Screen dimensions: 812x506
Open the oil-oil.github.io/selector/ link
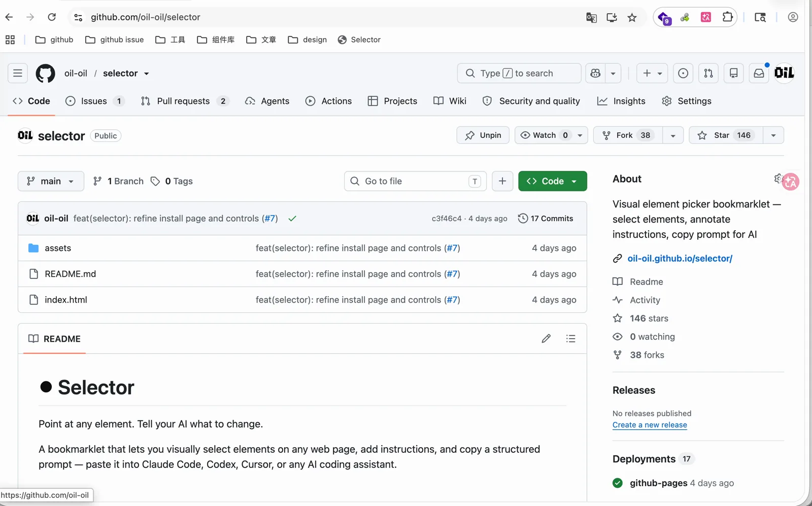tap(680, 259)
